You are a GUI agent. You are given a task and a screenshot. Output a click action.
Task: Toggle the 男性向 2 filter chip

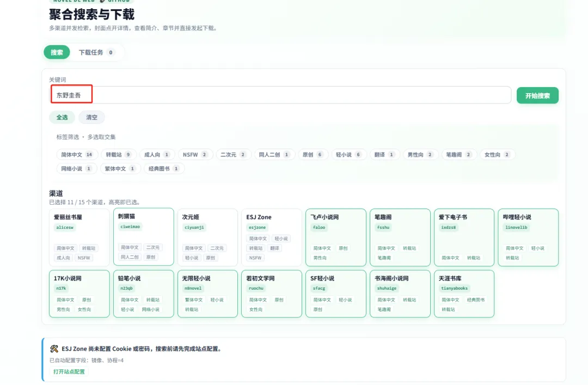tap(420, 155)
